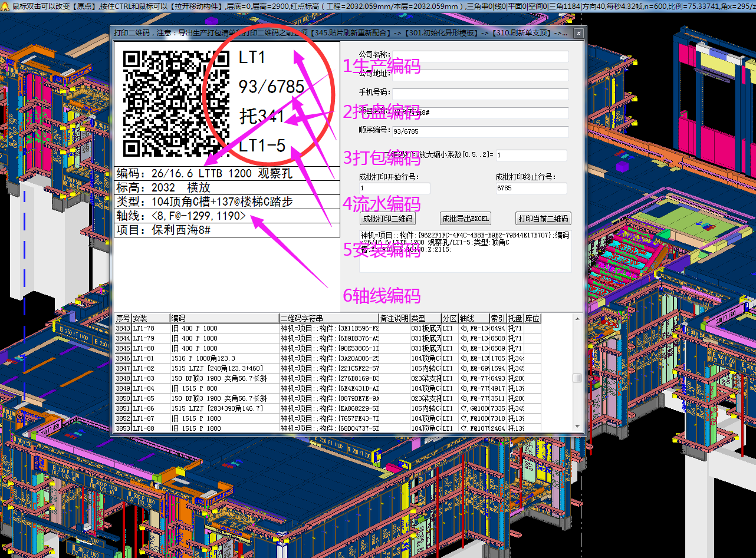The image size is (756, 558).
Task: Click the LT1-88 cell in the 安装 column
Action: [x=150, y=428]
